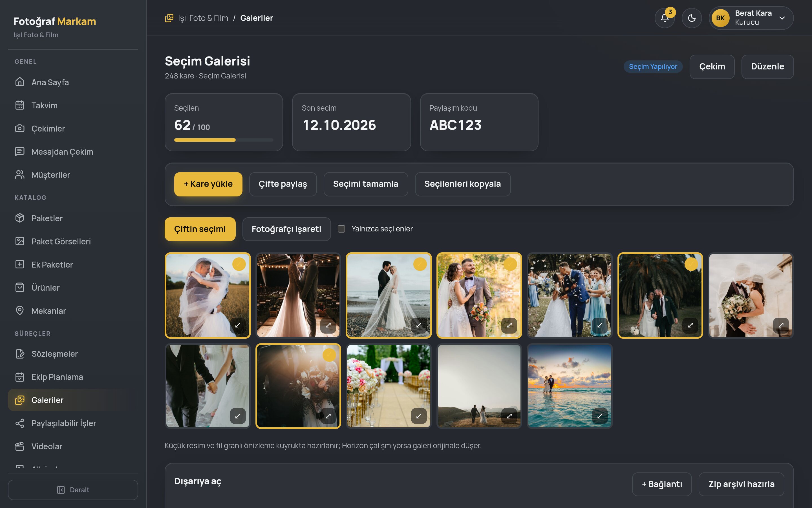This screenshot has width=812, height=508.
Task: Go to Galeriler in sidebar
Action: coord(73,400)
